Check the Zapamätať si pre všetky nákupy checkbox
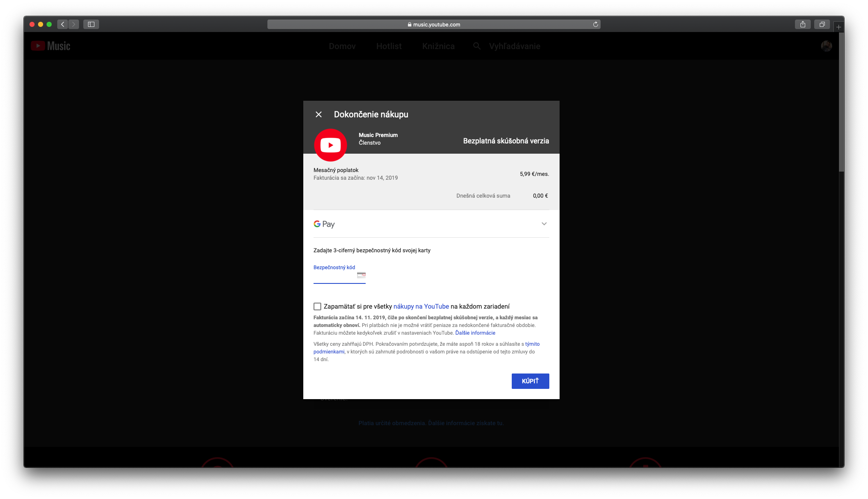Viewport: 868px width, 499px height. 317,306
